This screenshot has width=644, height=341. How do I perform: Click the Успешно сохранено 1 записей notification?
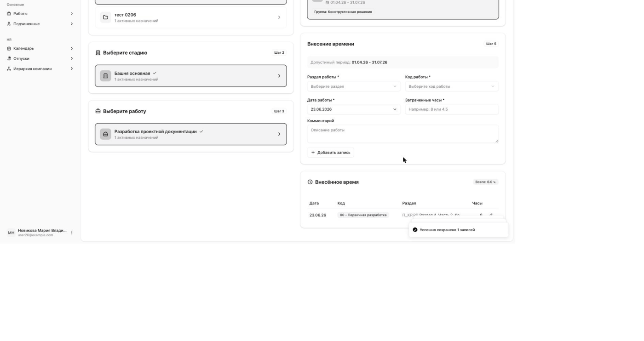pyautogui.click(x=459, y=230)
